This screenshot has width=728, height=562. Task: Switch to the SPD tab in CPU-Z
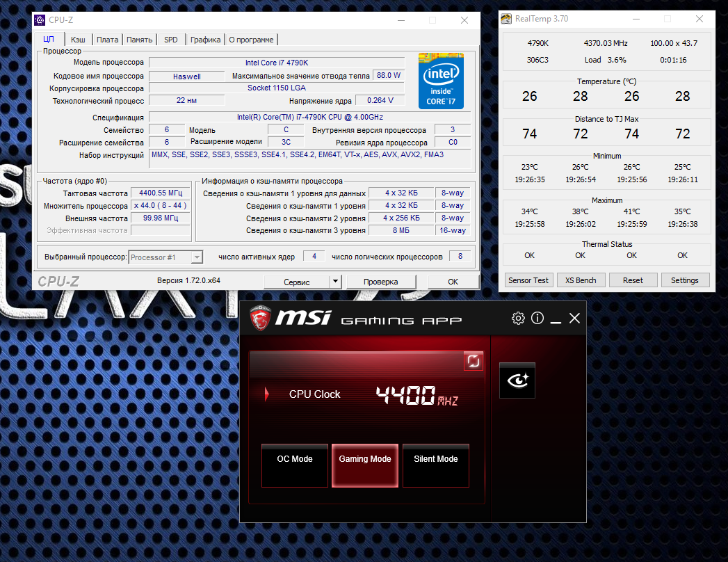(x=171, y=40)
